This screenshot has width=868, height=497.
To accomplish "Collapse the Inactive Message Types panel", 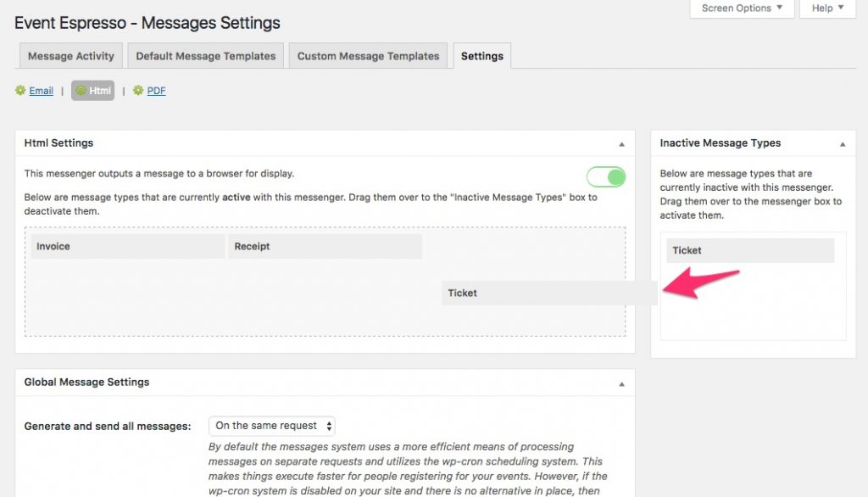I will click(x=843, y=144).
